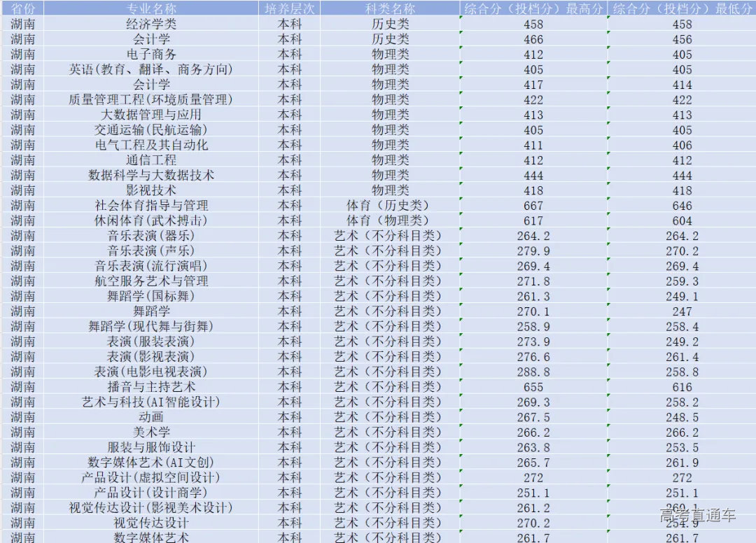Select the 电气工程及其自动化 cell

[151, 145]
